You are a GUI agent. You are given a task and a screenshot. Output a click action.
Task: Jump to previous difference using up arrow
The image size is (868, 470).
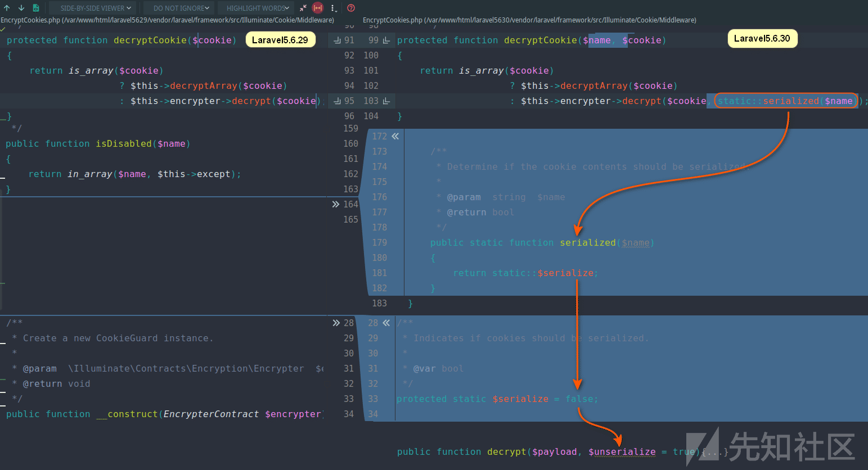pyautogui.click(x=7, y=8)
